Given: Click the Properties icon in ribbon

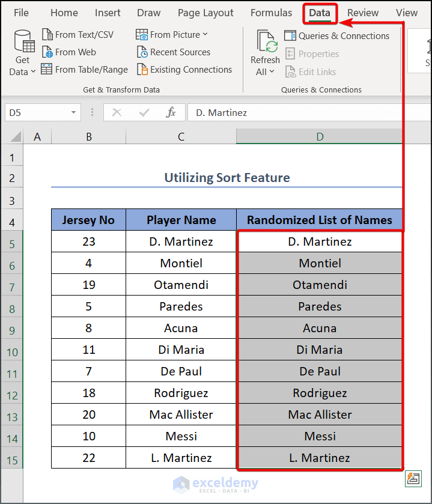Looking at the screenshot, I should tap(290, 53).
